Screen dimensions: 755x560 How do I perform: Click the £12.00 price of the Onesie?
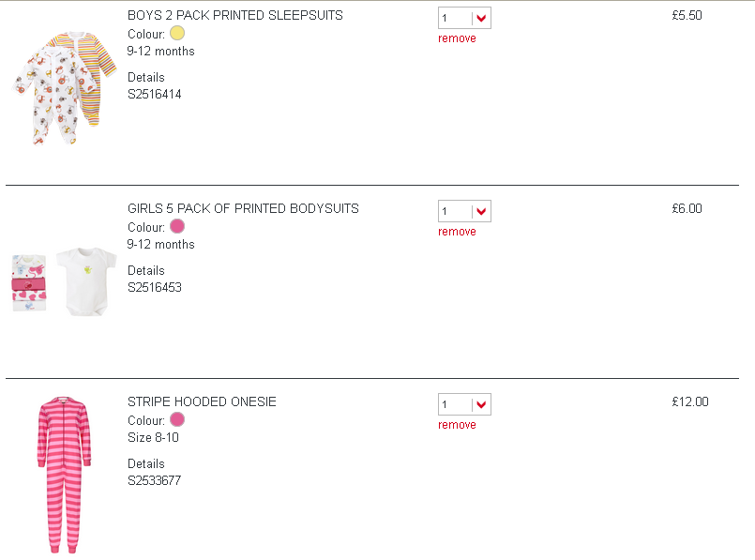690,402
